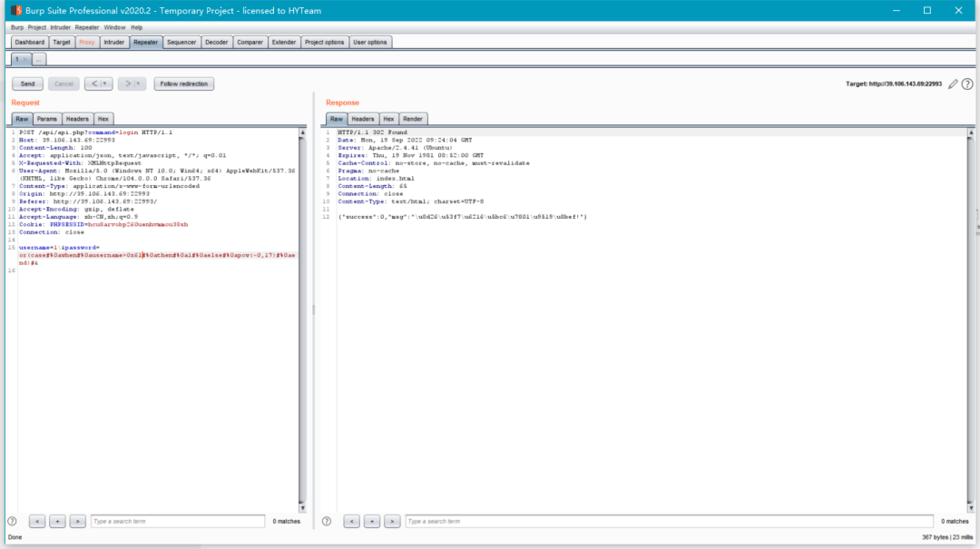
Task: Click the edit target pencil icon
Action: (953, 83)
